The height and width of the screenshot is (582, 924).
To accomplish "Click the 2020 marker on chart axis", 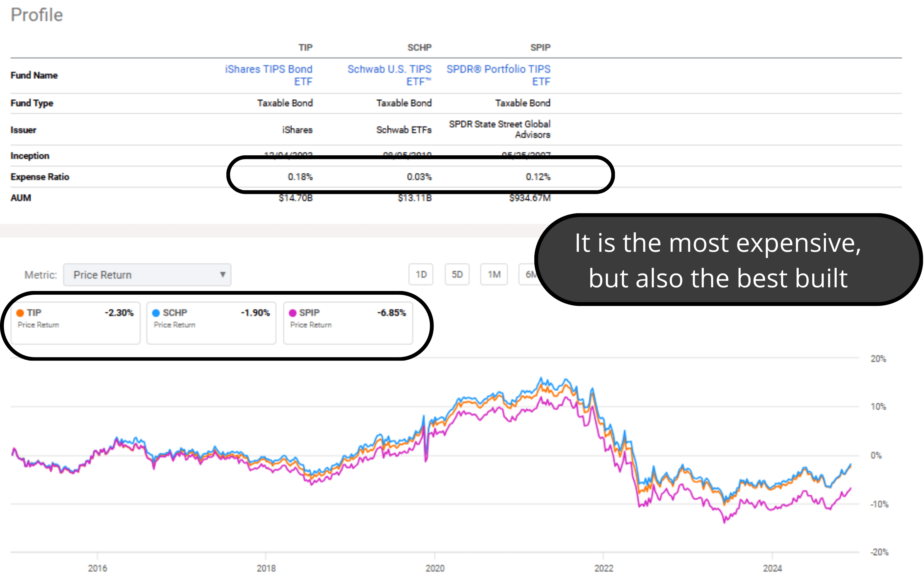I will coord(435,568).
